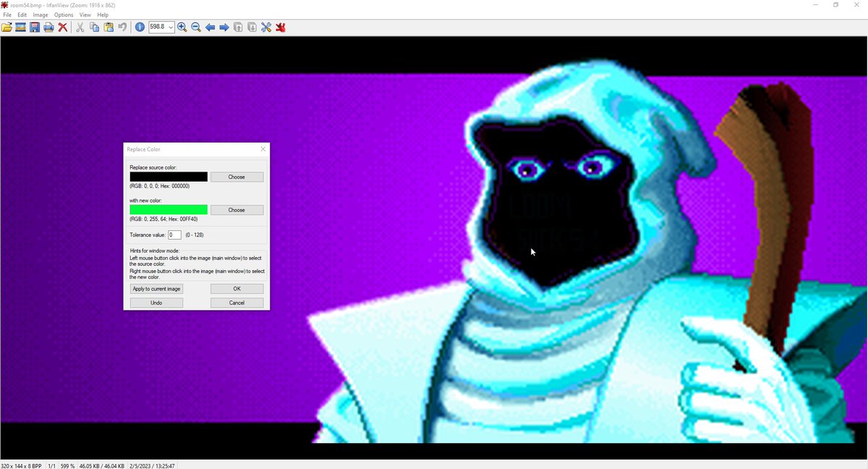Click the previous page icon in the toolbar
The image size is (868, 469).
coord(238,28)
